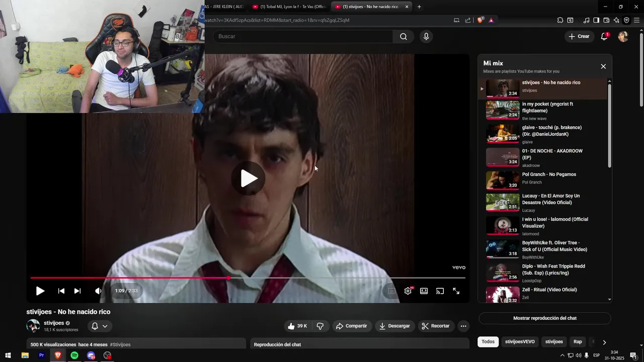Toggle the browser sidebar panel

596,20
